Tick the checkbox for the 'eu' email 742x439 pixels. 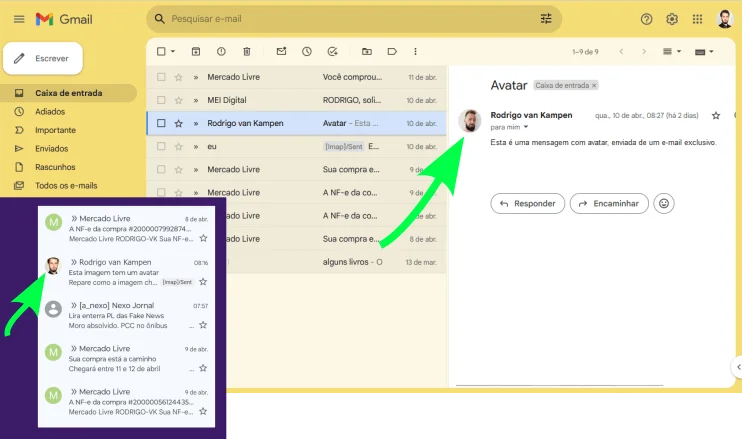coord(161,146)
